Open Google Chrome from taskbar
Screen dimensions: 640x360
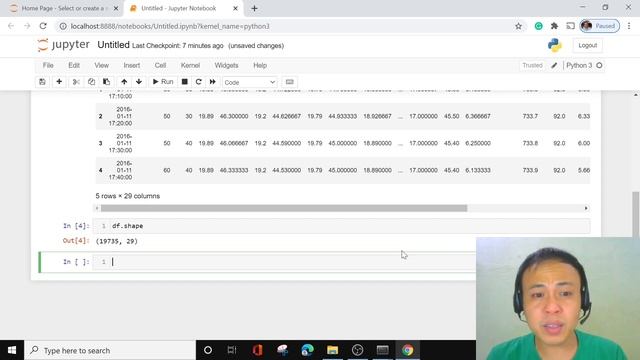coord(407,350)
